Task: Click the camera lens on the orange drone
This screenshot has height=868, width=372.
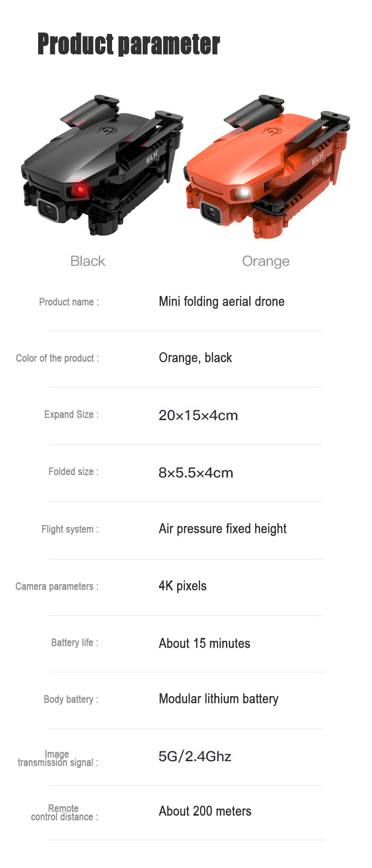Action: click(x=212, y=213)
